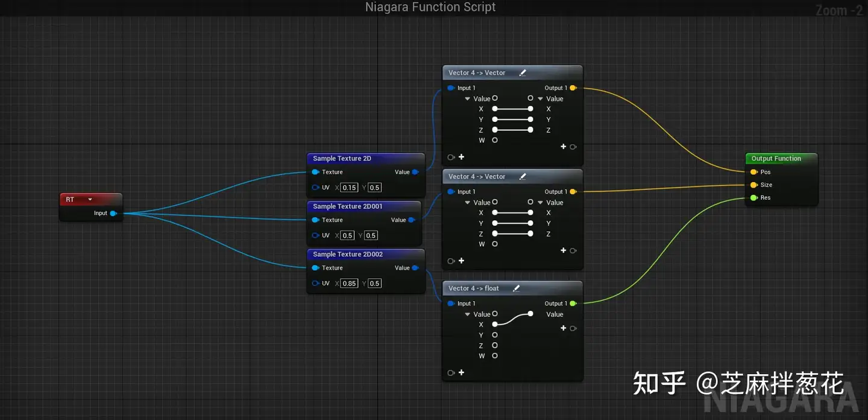Collapse input Value triangle in Vector 4 -> float
The image size is (868, 420).
467,314
